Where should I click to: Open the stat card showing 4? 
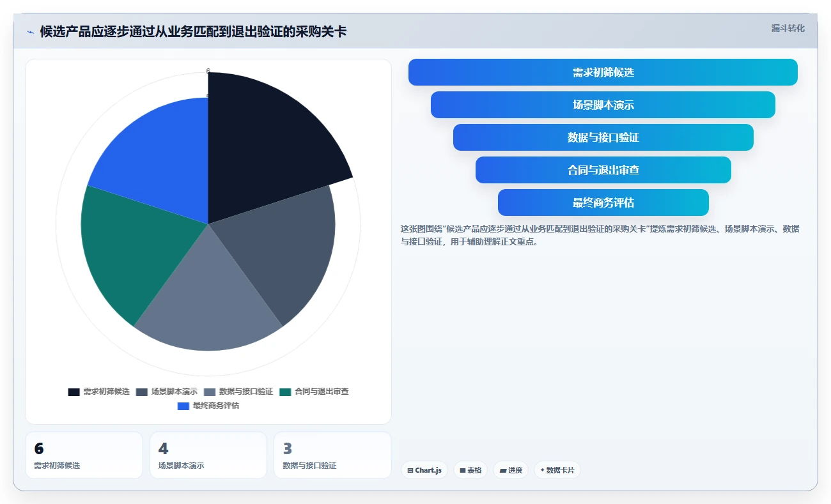point(208,455)
